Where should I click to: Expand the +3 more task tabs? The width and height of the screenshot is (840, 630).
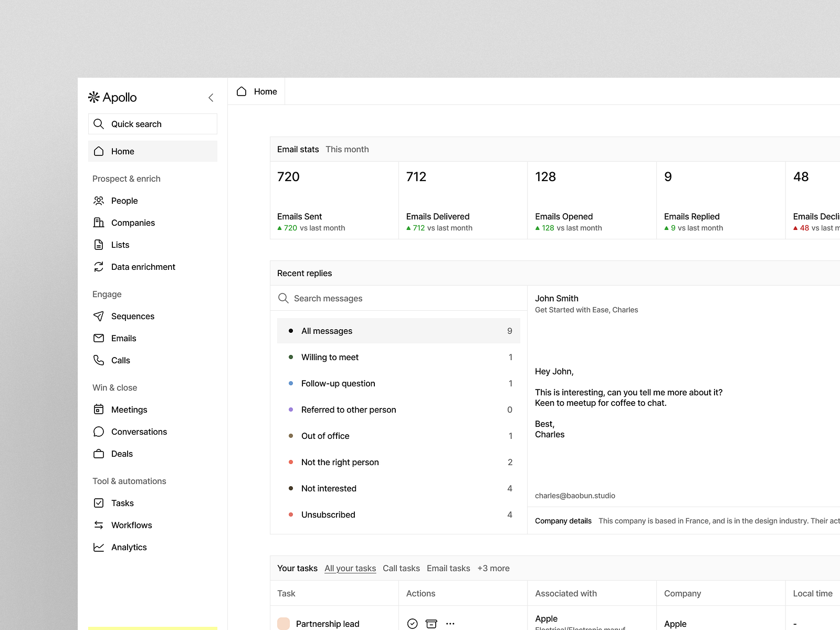point(493,568)
